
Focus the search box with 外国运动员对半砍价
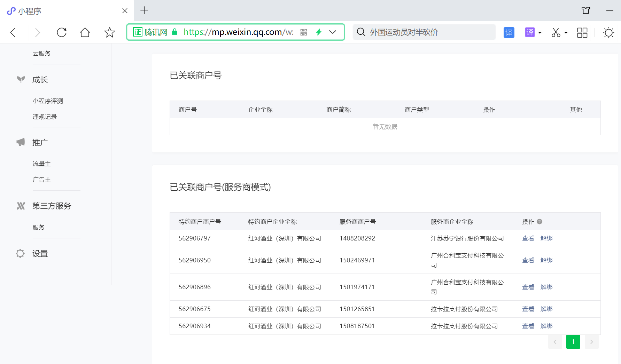pyautogui.click(x=425, y=32)
